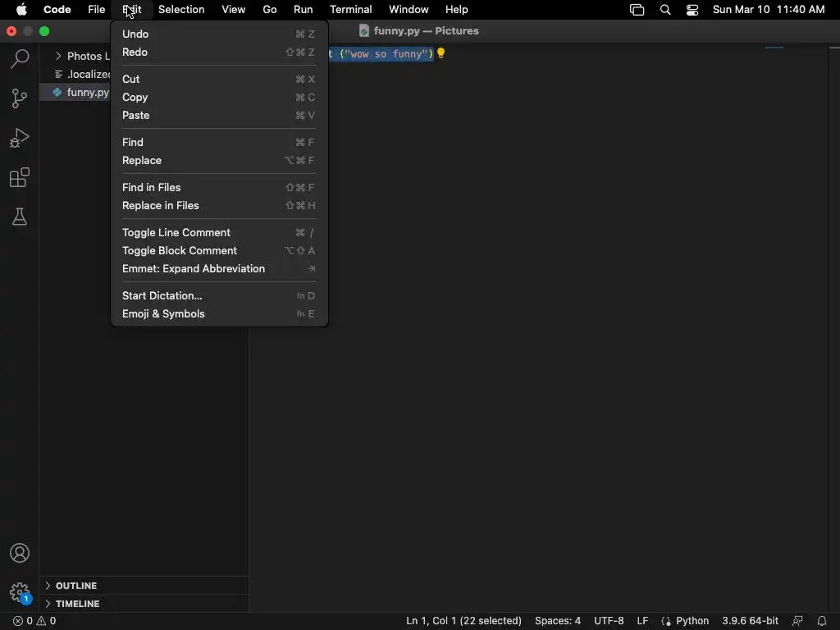Open Emoji & Symbols
Viewport: 840px width, 630px height.
[219, 313]
